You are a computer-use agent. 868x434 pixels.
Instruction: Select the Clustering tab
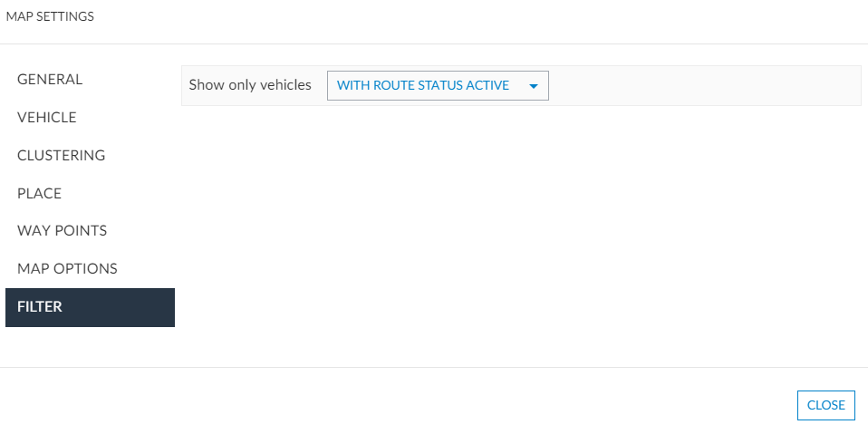(62, 156)
